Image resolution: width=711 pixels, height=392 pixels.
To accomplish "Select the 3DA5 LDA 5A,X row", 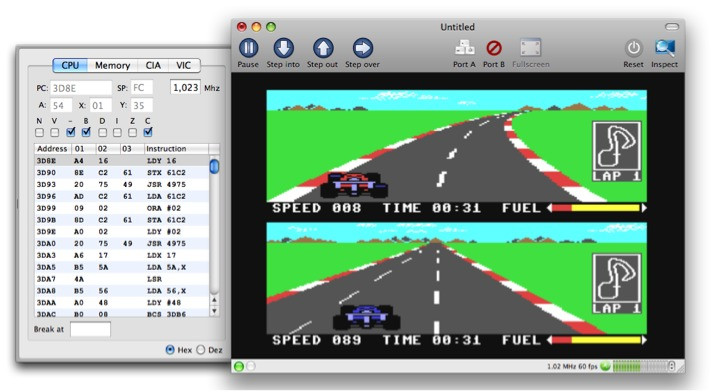I will (122, 267).
